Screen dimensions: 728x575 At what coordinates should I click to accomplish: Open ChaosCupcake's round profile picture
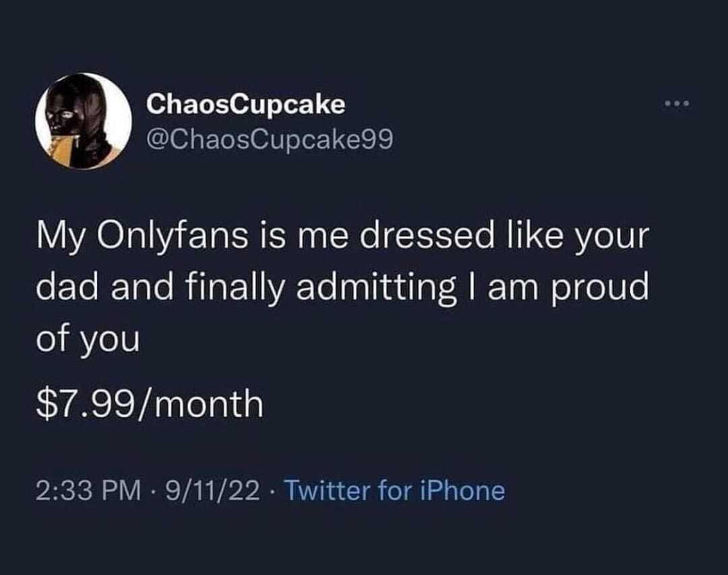(x=83, y=121)
